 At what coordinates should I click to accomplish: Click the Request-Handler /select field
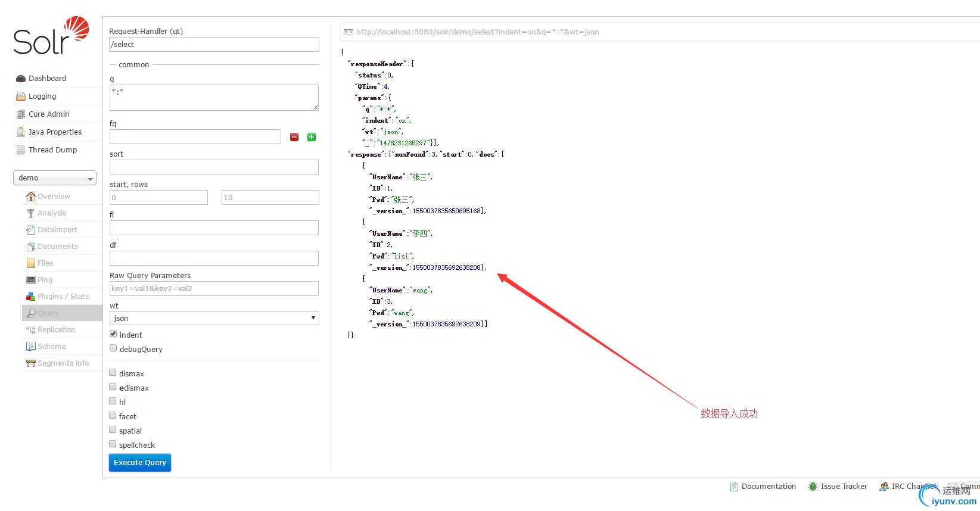(214, 45)
